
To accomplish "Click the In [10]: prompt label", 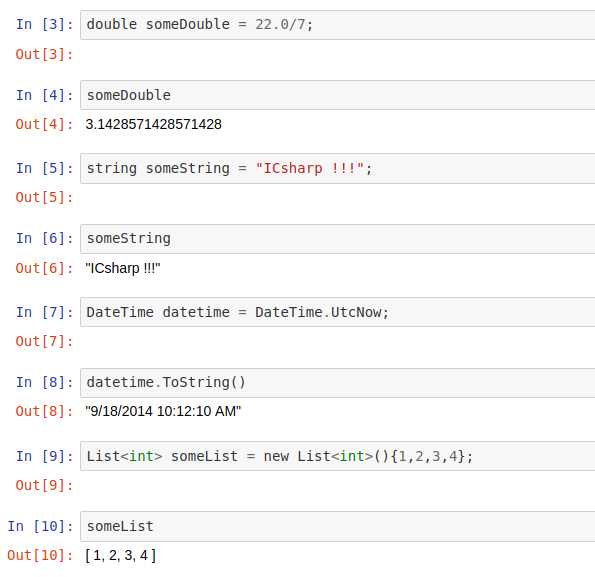I will coord(40,526).
